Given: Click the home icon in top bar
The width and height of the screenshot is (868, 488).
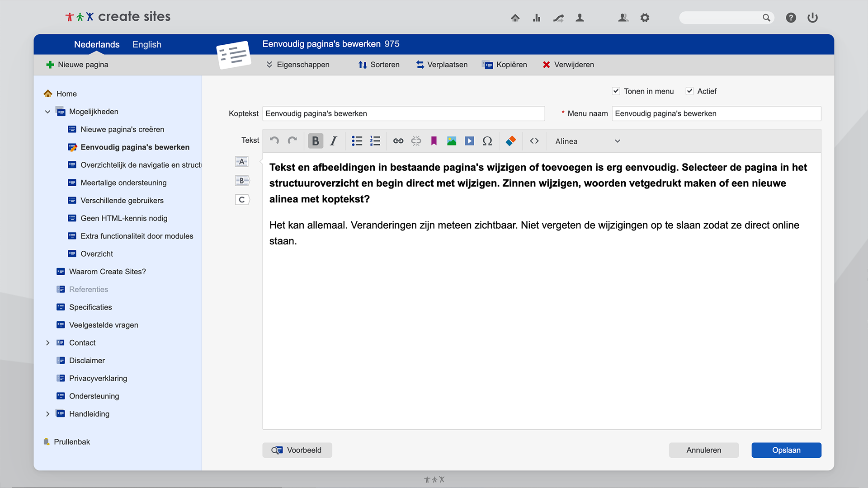Looking at the screenshot, I should tap(515, 18).
